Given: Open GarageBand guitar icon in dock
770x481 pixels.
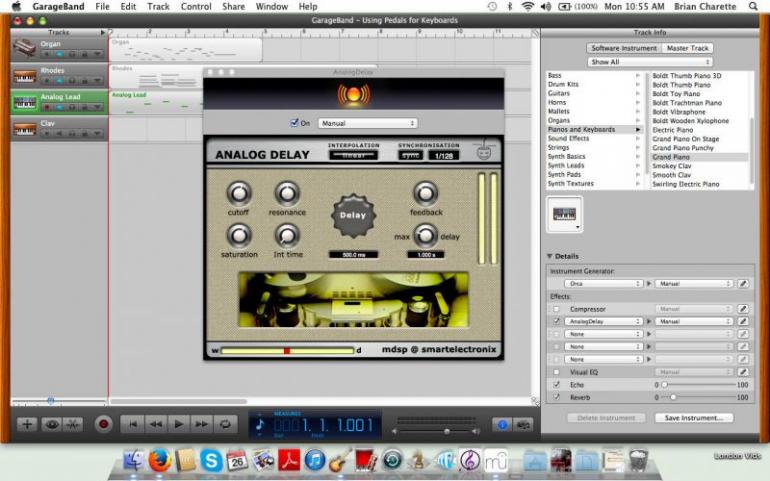Looking at the screenshot, I should 340,461.
